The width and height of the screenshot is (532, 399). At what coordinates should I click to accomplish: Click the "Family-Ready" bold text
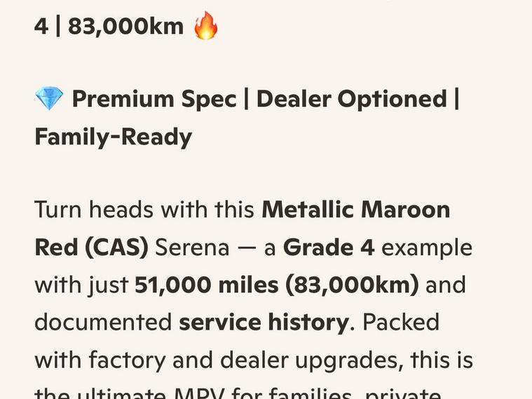point(113,136)
